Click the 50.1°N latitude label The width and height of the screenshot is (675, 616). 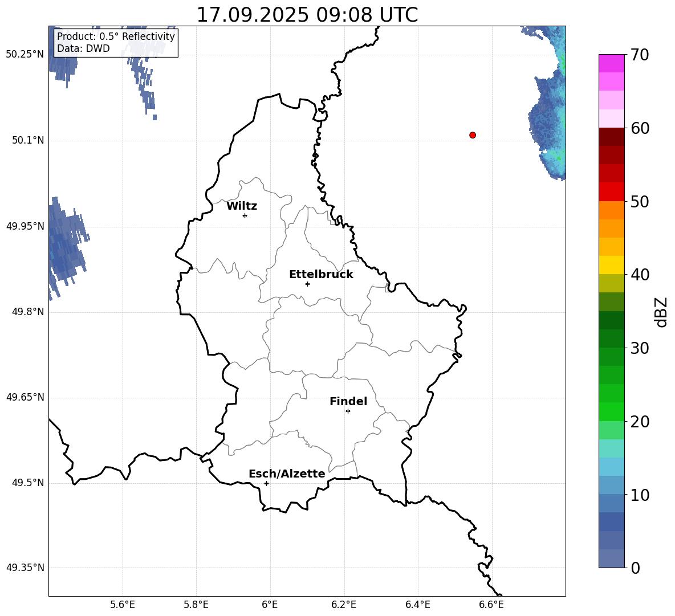click(x=28, y=140)
